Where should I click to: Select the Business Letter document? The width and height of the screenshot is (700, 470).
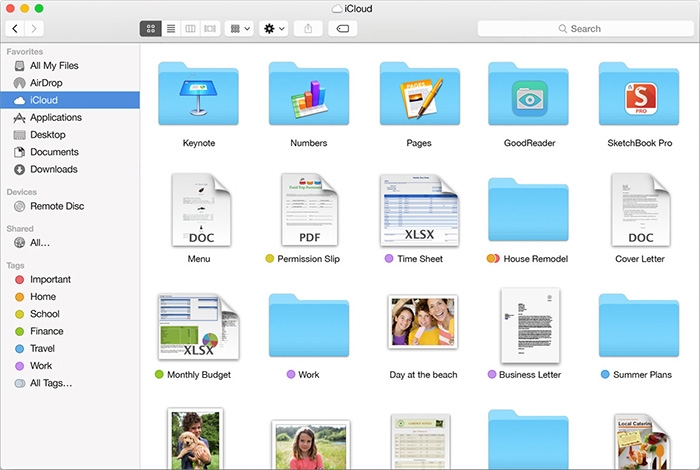tap(530, 325)
